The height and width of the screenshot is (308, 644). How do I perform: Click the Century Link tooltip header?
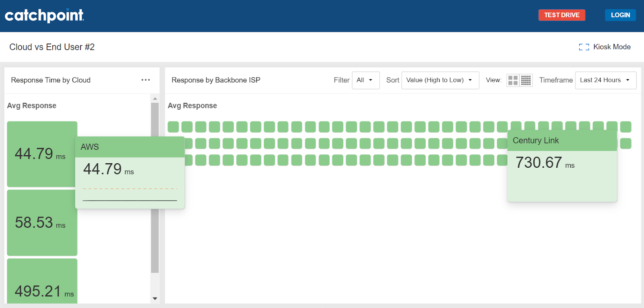click(x=562, y=140)
